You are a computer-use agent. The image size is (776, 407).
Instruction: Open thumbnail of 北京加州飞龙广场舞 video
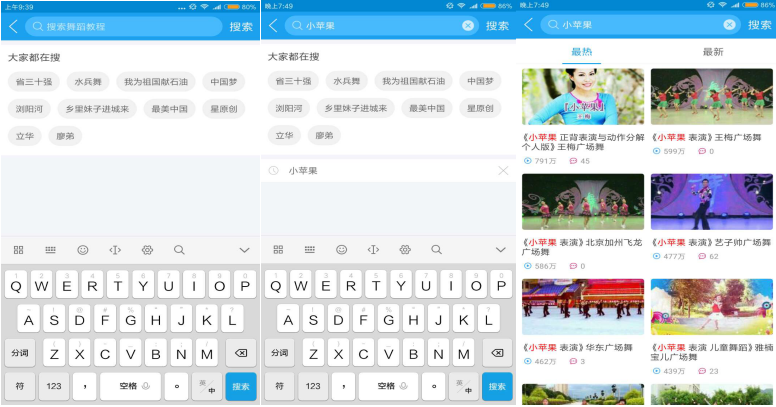[x=583, y=202]
